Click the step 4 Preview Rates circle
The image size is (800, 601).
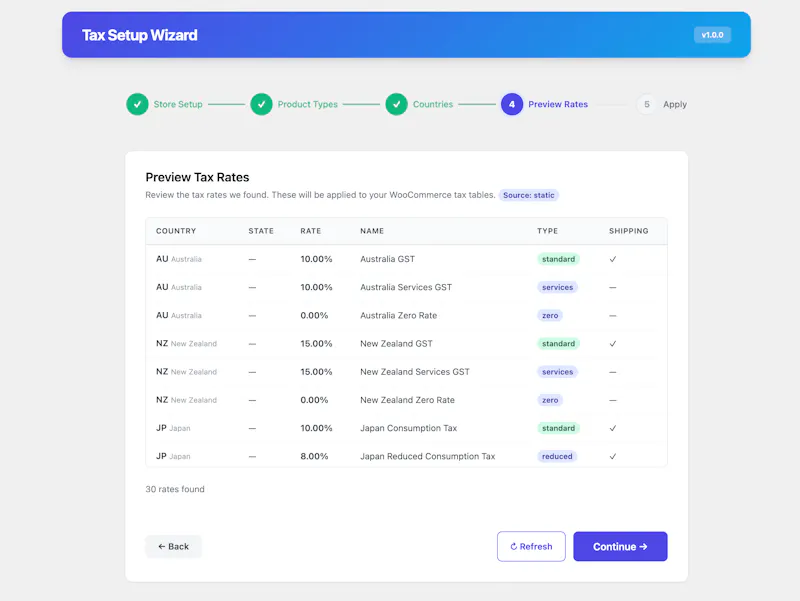pos(512,104)
